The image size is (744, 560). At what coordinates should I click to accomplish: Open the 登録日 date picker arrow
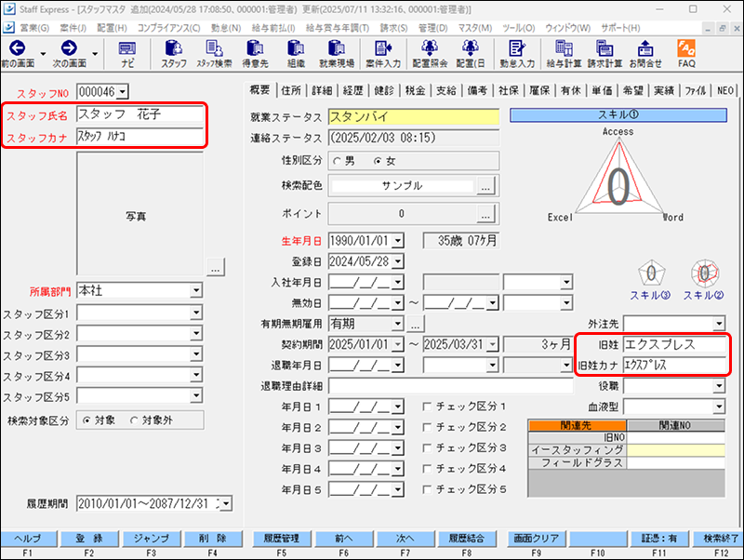tap(398, 261)
